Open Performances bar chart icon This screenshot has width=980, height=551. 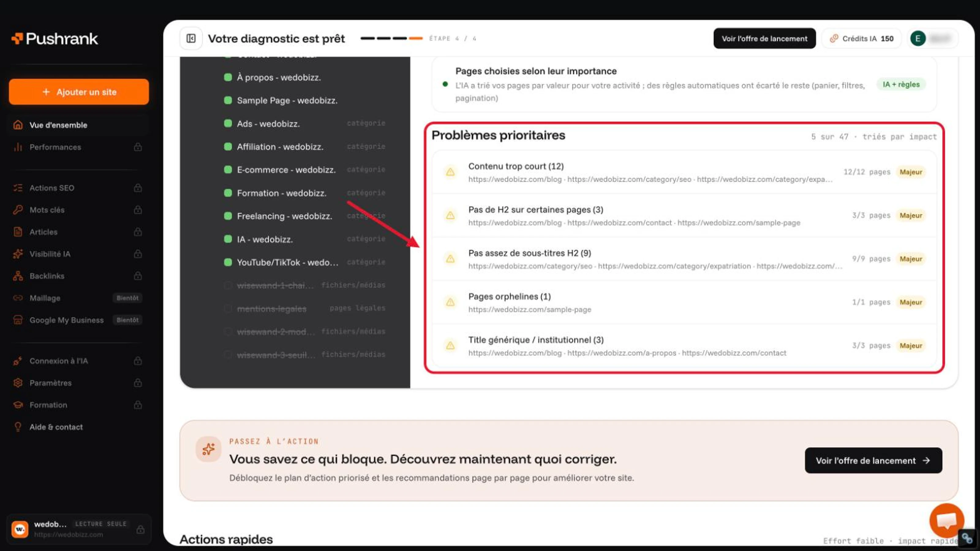tap(18, 147)
